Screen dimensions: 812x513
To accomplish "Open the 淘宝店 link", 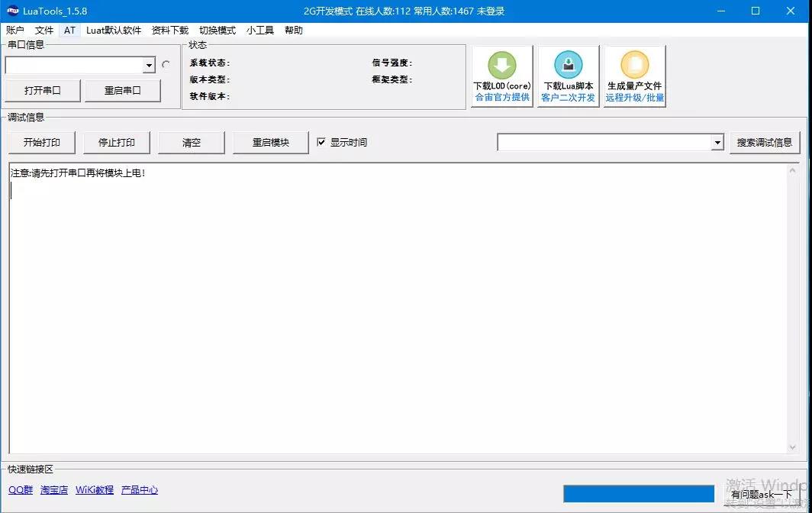I will [54, 489].
